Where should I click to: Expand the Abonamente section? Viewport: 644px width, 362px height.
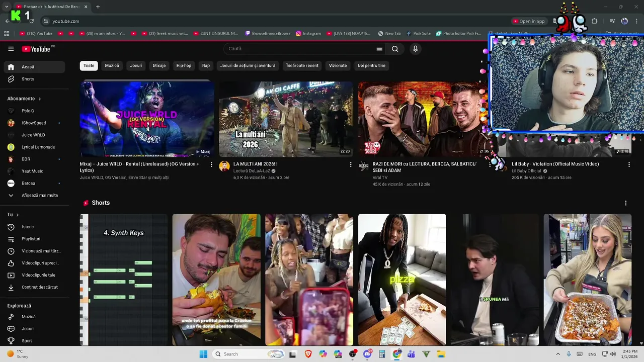click(24, 99)
